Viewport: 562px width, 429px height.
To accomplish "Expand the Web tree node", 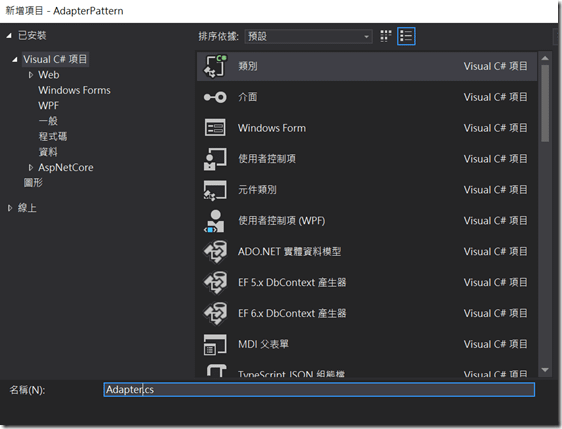I will pyautogui.click(x=31, y=75).
